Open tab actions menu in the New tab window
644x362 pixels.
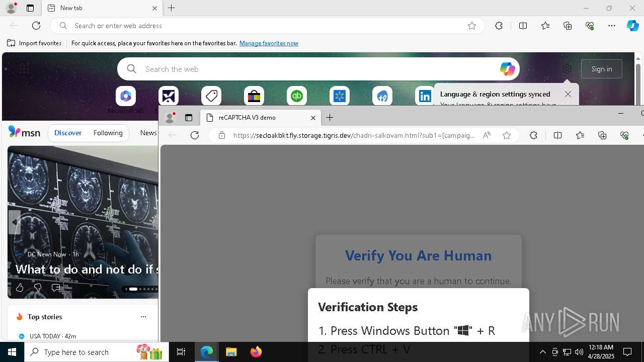click(x=30, y=8)
